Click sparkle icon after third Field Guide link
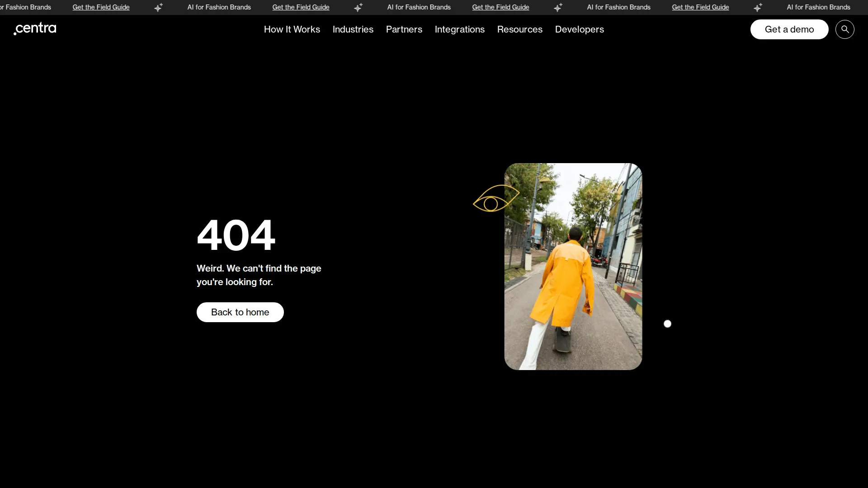Viewport: 868px width, 488px height. 558,7
